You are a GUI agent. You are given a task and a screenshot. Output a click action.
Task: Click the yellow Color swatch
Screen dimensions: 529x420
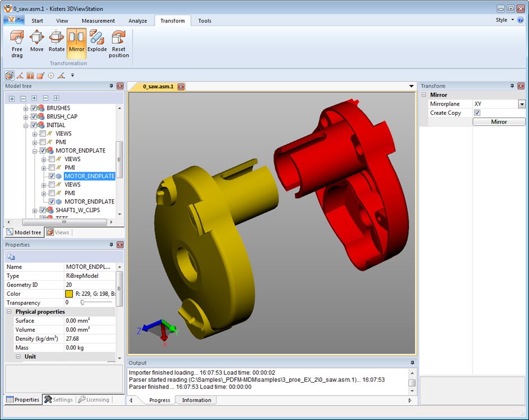click(69, 294)
